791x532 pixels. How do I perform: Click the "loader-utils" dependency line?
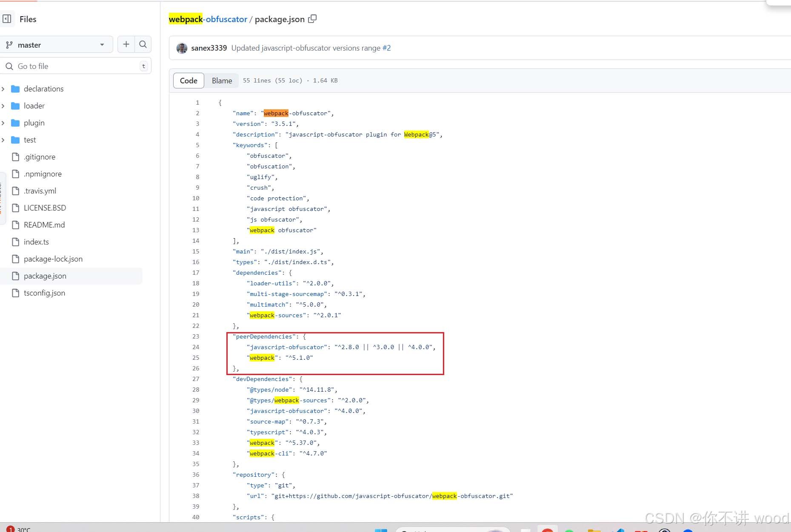coord(290,283)
